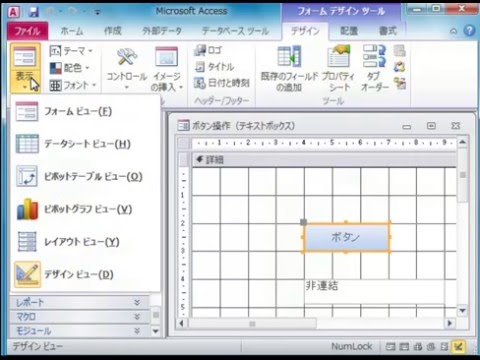Screen dimensions: 480x360
Task: Switch to the 配置 ribbon tab
Action: 349,31
